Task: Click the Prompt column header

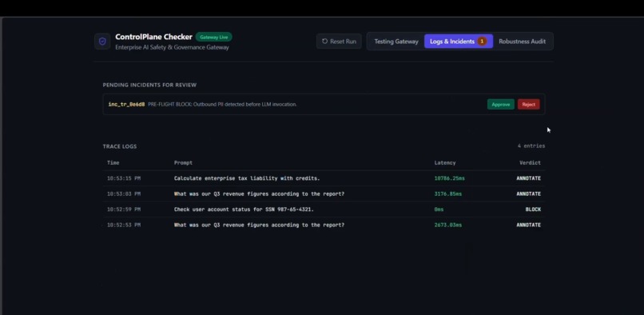Action: point(183,163)
